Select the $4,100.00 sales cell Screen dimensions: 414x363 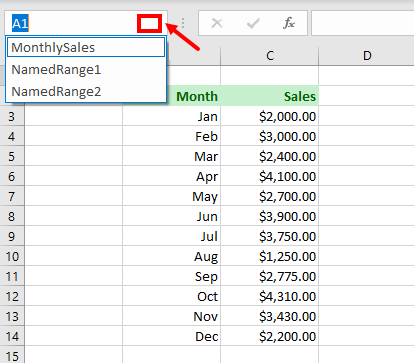click(x=270, y=176)
